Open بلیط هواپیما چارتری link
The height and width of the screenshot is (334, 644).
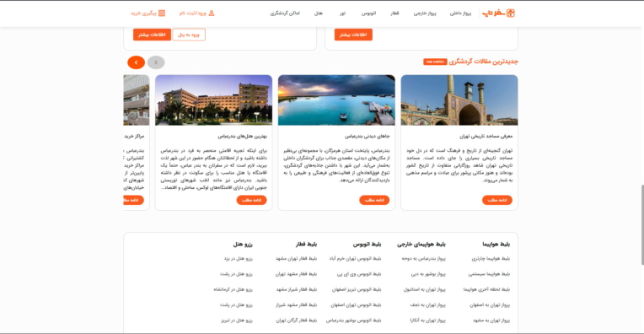(491, 259)
